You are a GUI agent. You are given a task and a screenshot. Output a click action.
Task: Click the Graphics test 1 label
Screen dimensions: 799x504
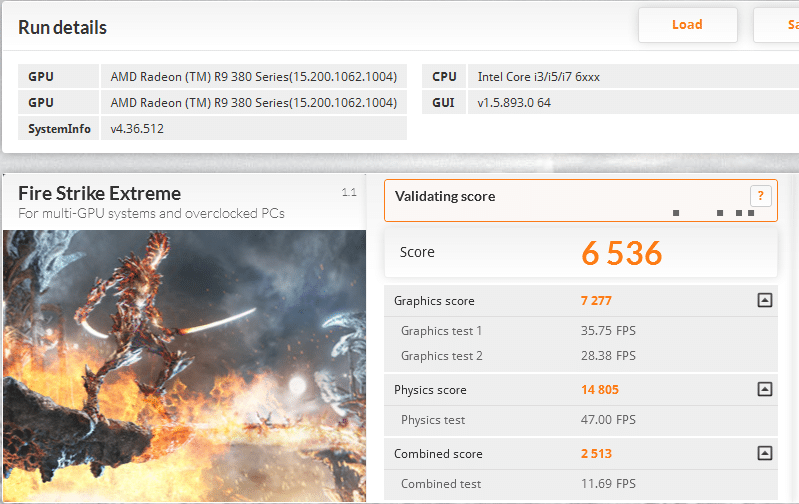pos(441,331)
